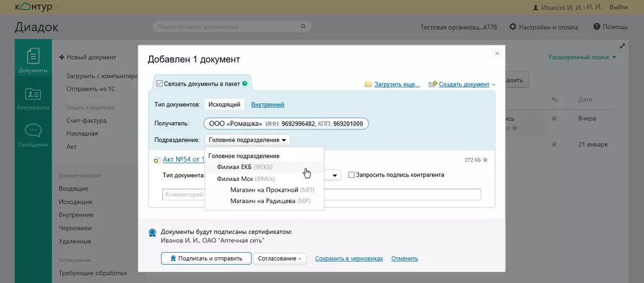Screen dimensions: 644x283
Task: Click the Комментарий input field
Action: [321, 195]
